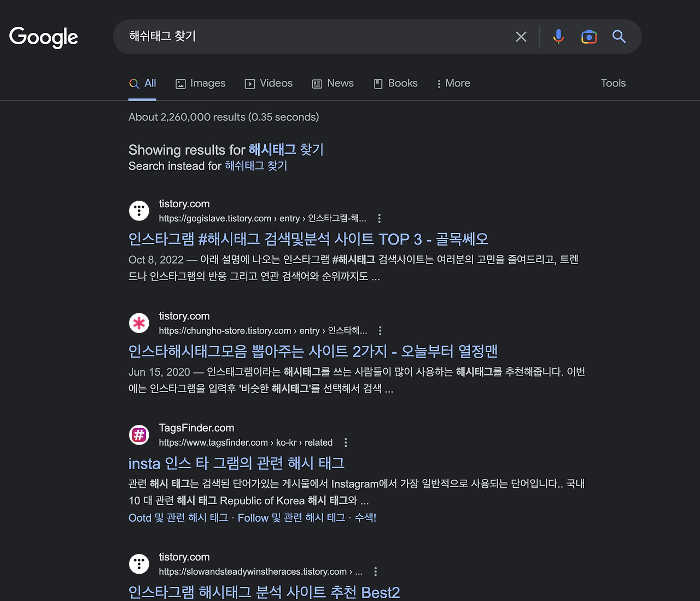Switch to the Images search tab
700x601 pixels.
pos(200,83)
